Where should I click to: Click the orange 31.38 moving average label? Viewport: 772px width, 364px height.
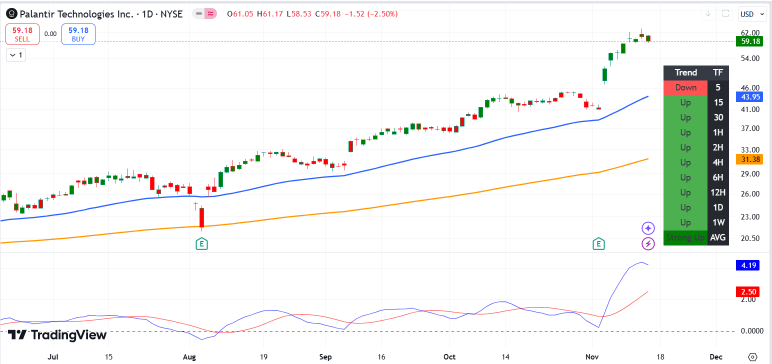(x=748, y=159)
